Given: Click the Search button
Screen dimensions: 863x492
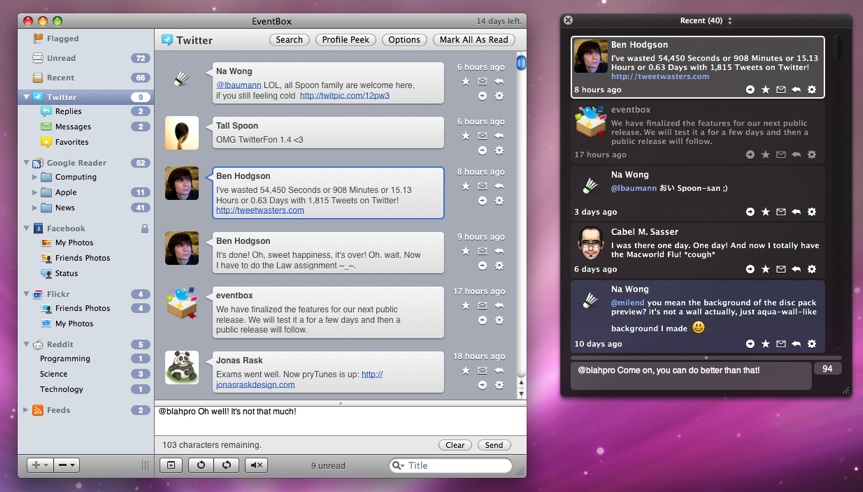Looking at the screenshot, I should point(289,40).
